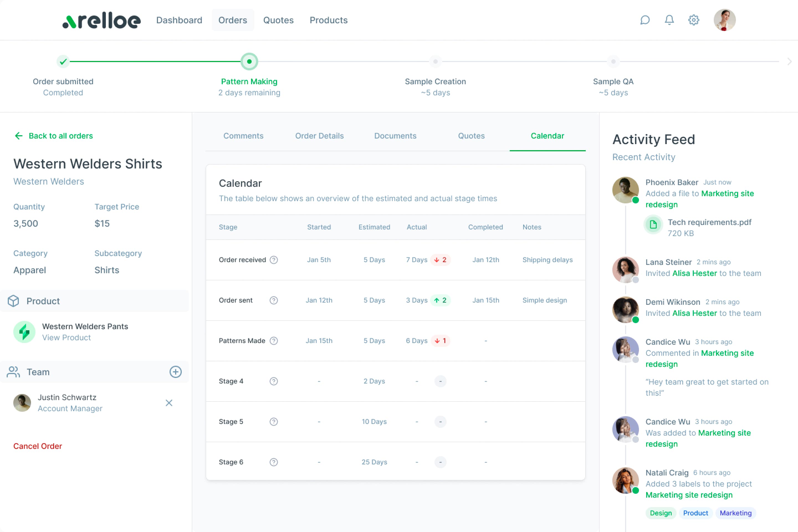Click the Tech requirements.pdf file icon

point(653,224)
